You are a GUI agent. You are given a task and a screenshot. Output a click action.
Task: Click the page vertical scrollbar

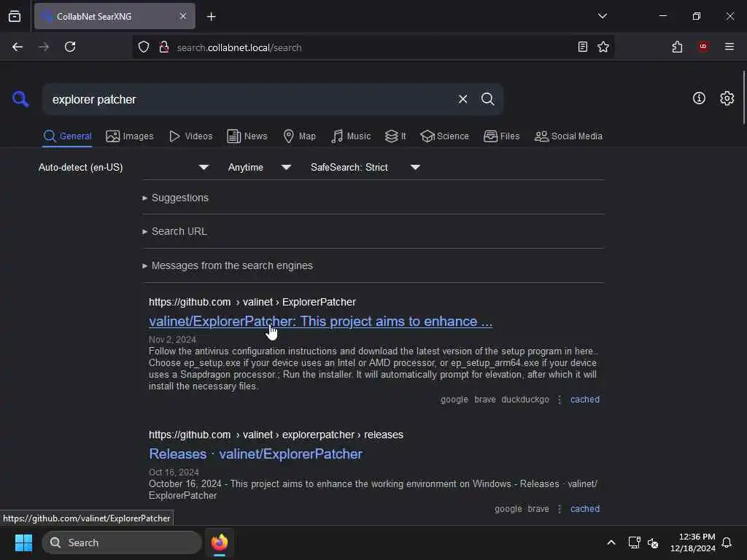(743, 97)
